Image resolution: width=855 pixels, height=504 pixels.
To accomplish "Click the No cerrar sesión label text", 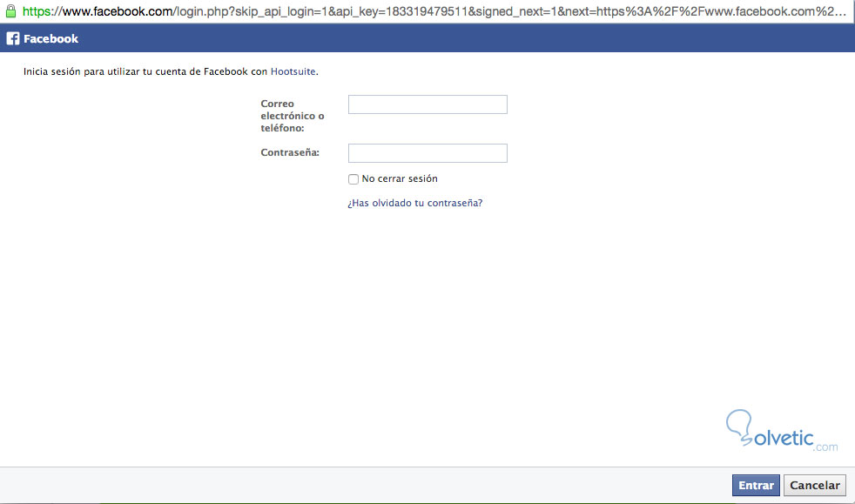I will point(400,178).
